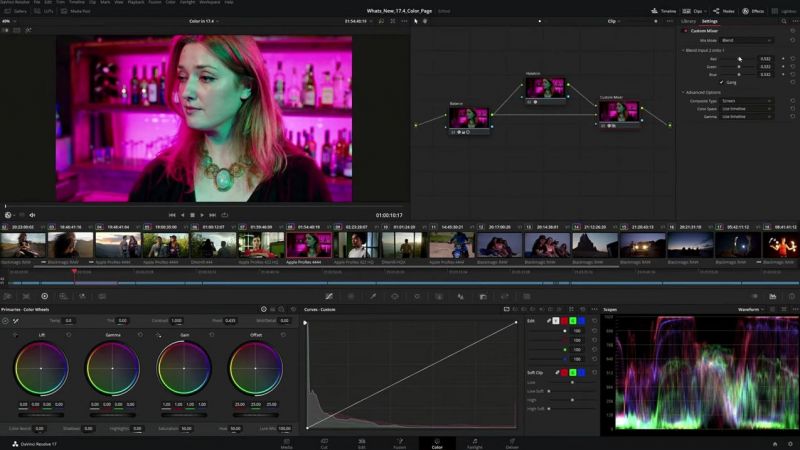This screenshot has height=450, width=800.
Task: Switch to the Fairlight page tab
Action: coord(474,442)
